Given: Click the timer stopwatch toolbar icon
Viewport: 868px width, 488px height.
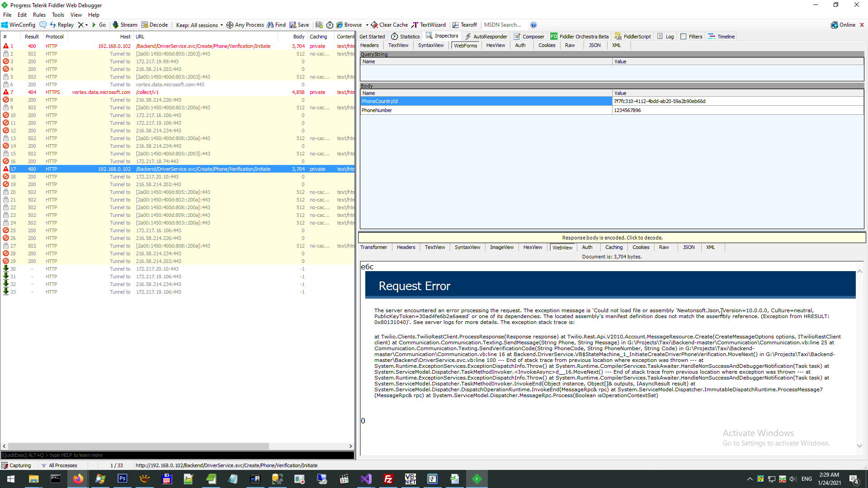Looking at the screenshot, I should pyautogui.click(x=330, y=25).
